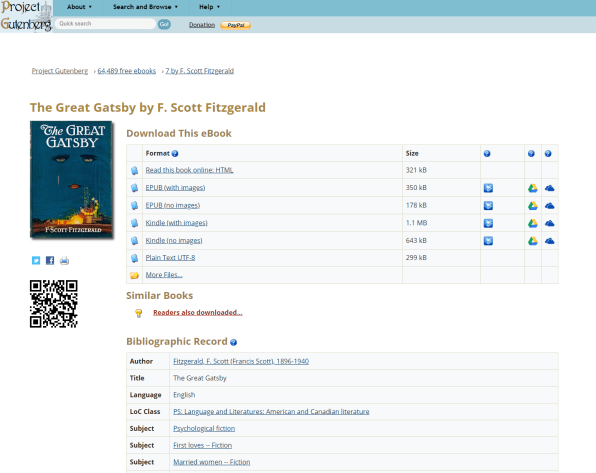596x473 pixels.
Task: Open the Help dropdown menu
Action: pos(209,7)
